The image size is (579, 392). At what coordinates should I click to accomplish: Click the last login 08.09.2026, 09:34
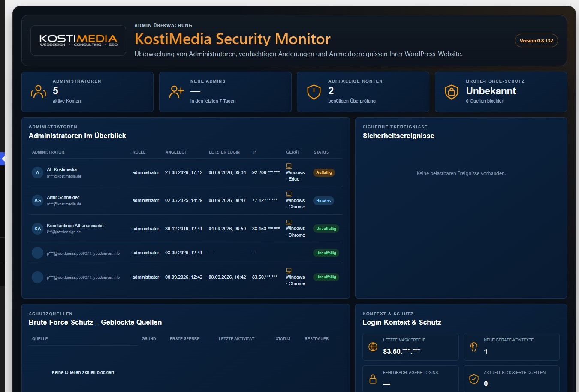(227, 172)
